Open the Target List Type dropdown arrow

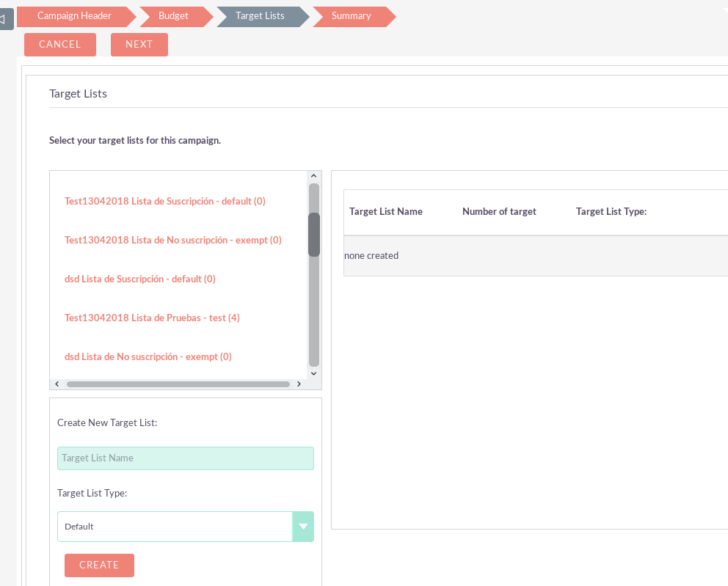302,527
